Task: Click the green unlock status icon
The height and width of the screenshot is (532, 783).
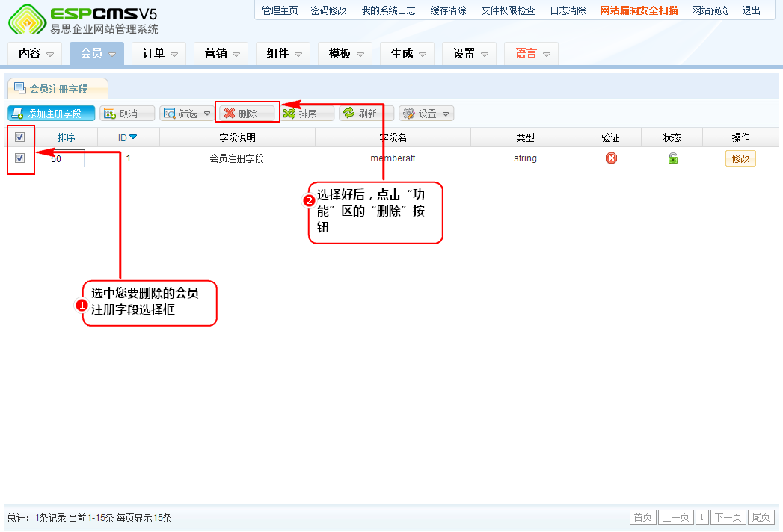Action: [x=672, y=158]
